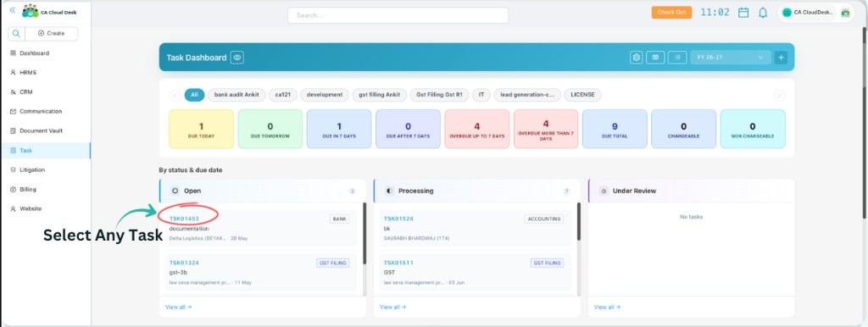Open the Due After 7 Days card
The width and height of the screenshot is (868, 327).
(x=408, y=129)
